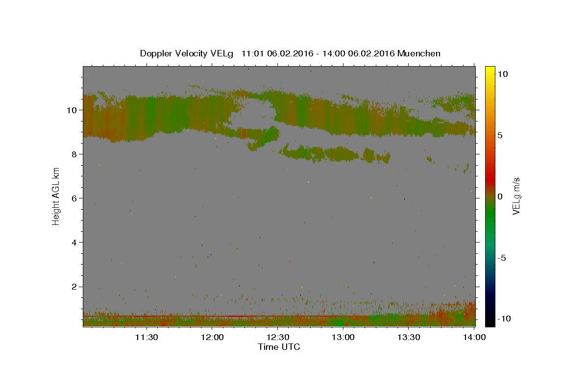Click the VELg m/s colorbar title

click(516, 196)
